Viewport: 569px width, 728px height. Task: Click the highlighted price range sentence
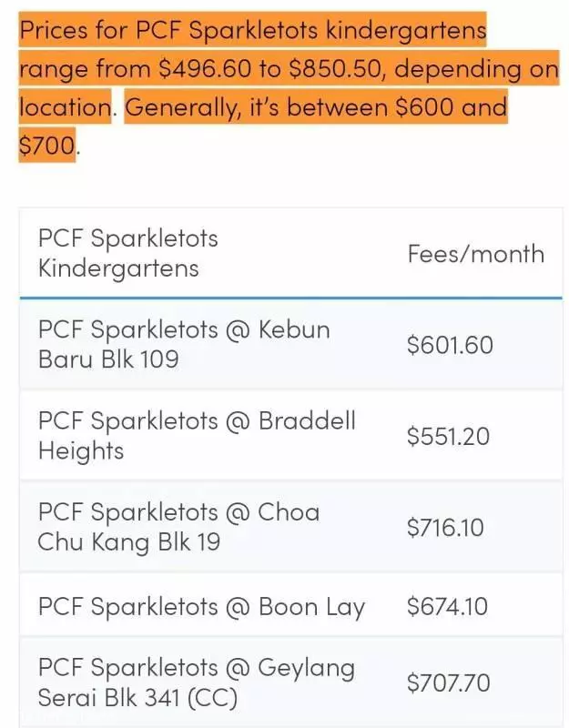coord(289,68)
